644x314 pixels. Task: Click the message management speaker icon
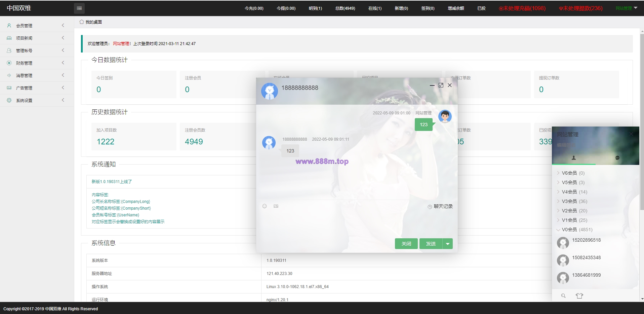pos(9,75)
